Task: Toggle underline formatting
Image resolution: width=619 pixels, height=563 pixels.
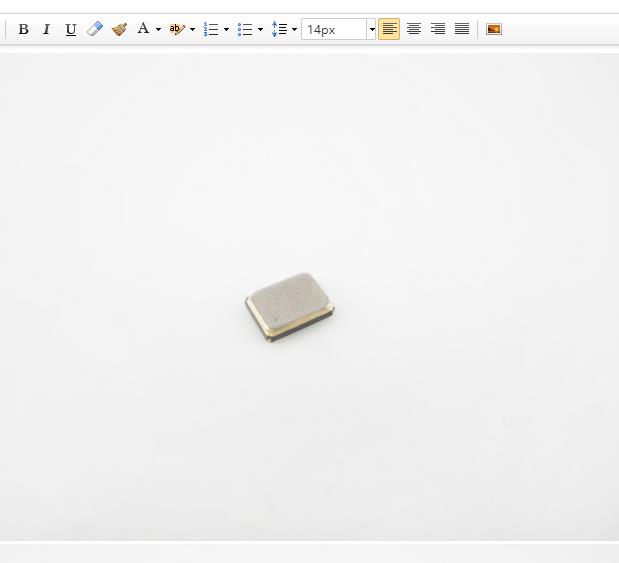Action: point(70,29)
